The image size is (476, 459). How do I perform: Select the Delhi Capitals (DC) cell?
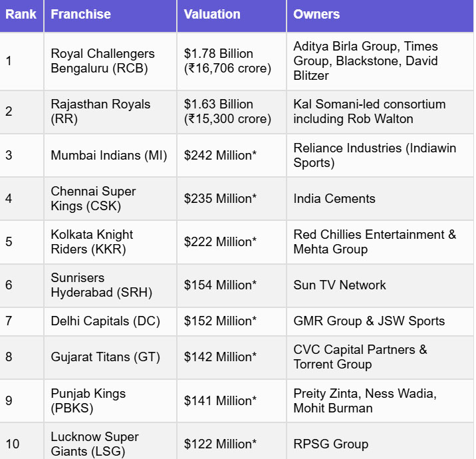tap(105, 321)
